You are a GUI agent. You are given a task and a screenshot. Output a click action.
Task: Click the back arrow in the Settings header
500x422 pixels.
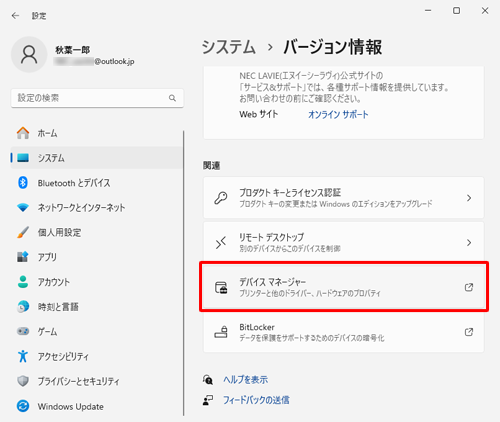[x=15, y=16]
